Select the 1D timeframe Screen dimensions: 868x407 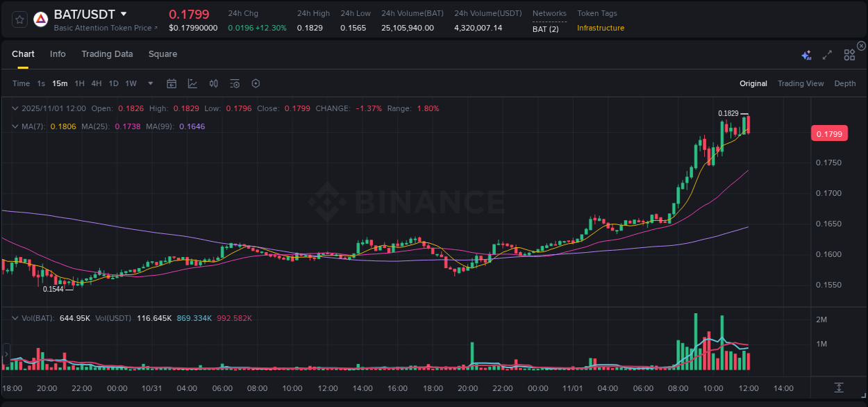[113, 83]
